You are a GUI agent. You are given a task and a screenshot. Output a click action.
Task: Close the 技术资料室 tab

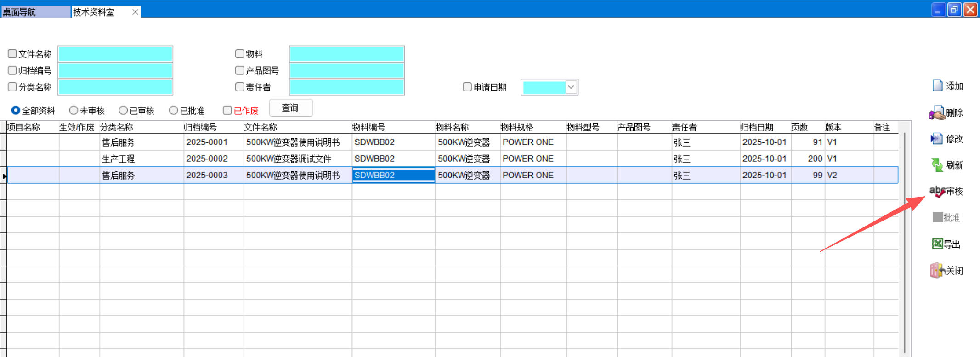click(135, 12)
